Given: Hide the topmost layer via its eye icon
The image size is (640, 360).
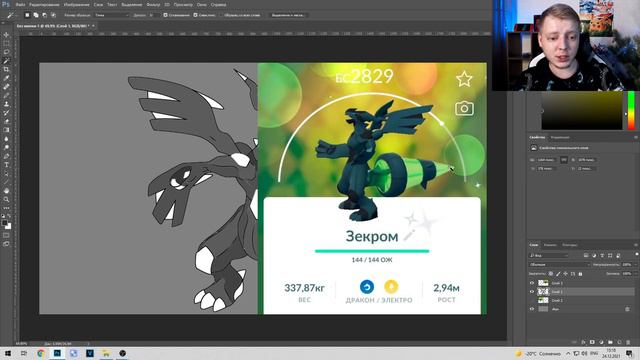Looking at the screenshot, I should (532, 283).
